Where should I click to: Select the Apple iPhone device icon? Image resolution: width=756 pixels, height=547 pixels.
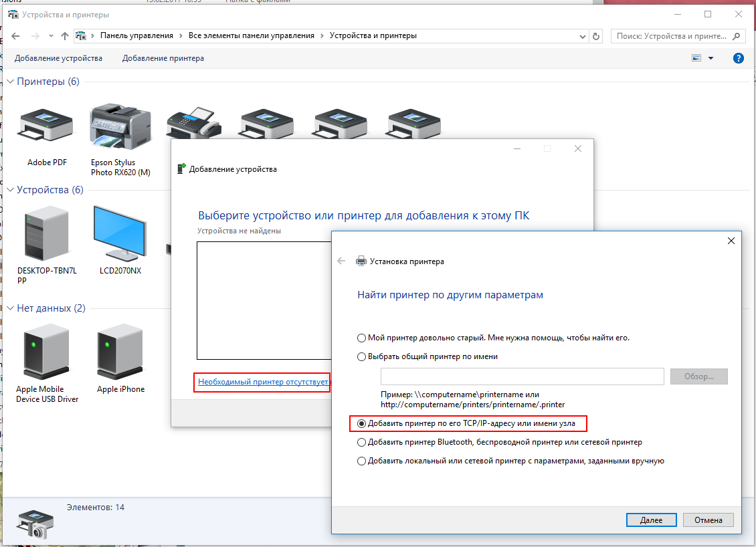120,352
